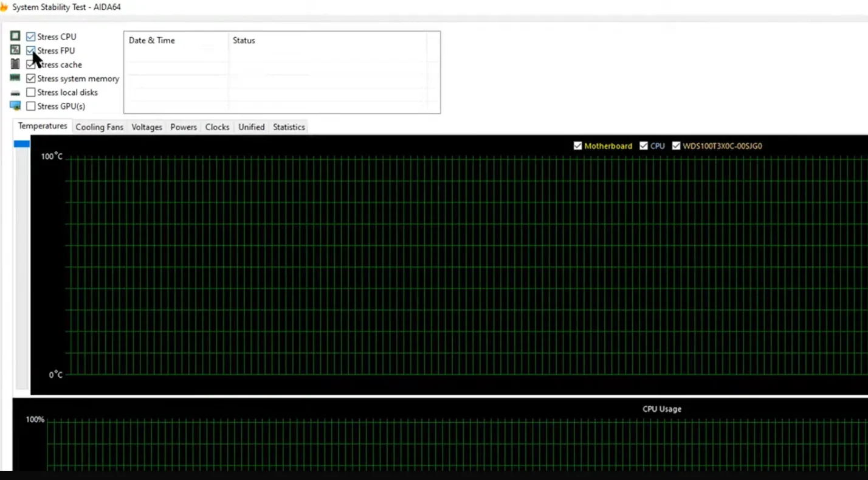Click the FPU icon beside Stress FPU

pyautogui.click(x=15, y=50)
